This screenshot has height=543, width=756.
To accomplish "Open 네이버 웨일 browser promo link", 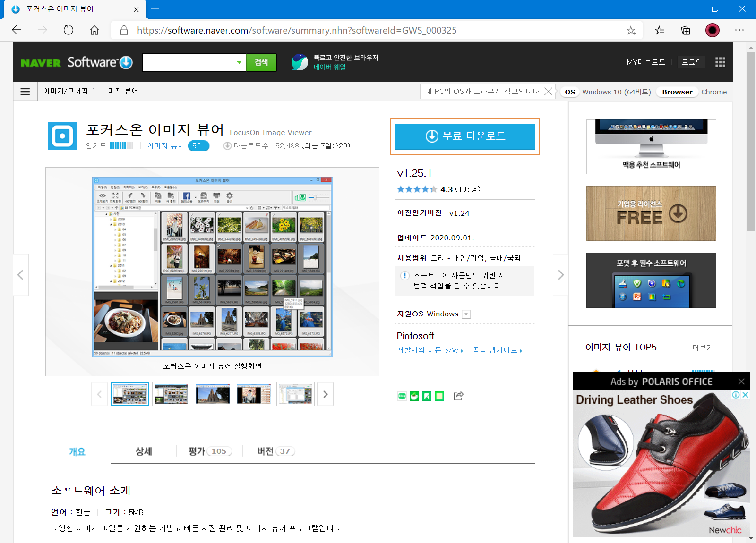I will click(335, 62).
